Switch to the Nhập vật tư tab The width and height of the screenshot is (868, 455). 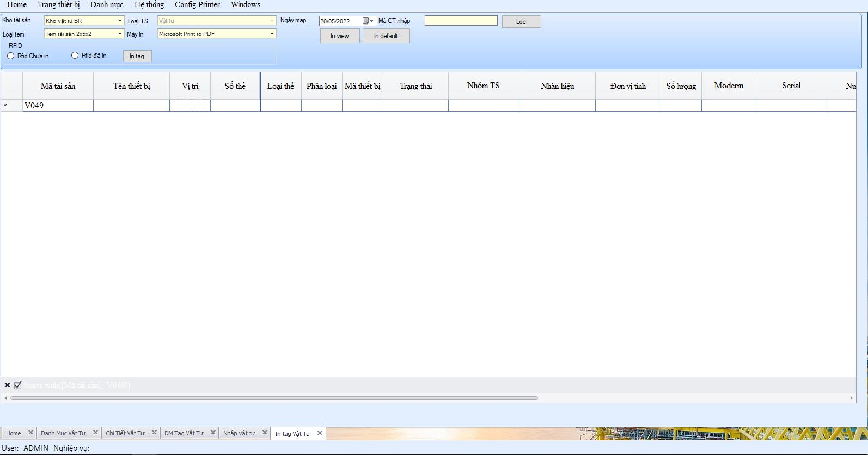pos(239,433)
